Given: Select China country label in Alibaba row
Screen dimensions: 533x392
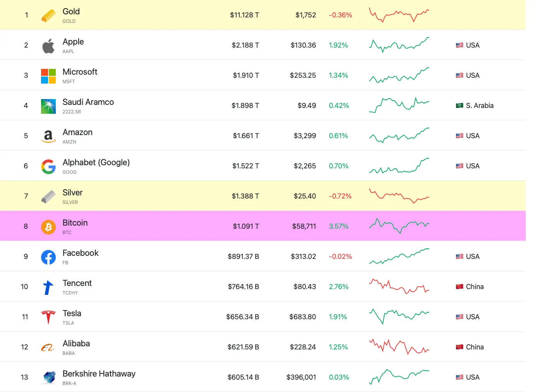Looking at the screenshot, I should (x=475, y=347).
